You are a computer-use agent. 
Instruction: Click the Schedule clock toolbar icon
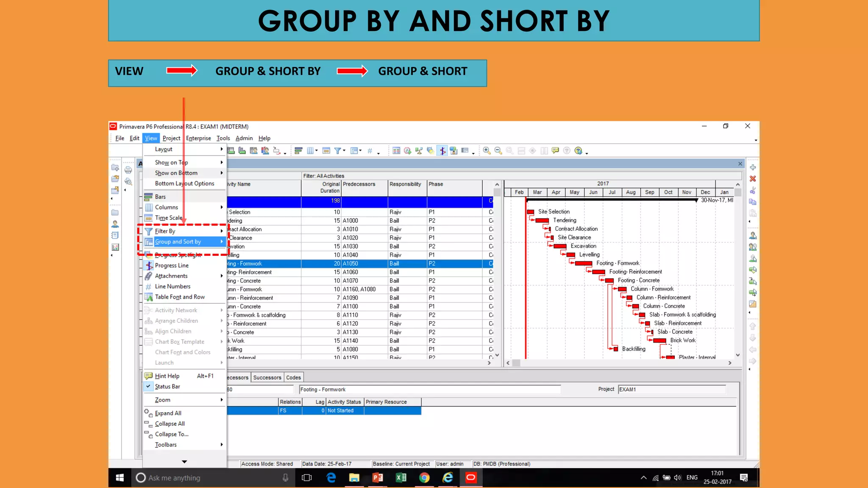(x=407, y=151)
